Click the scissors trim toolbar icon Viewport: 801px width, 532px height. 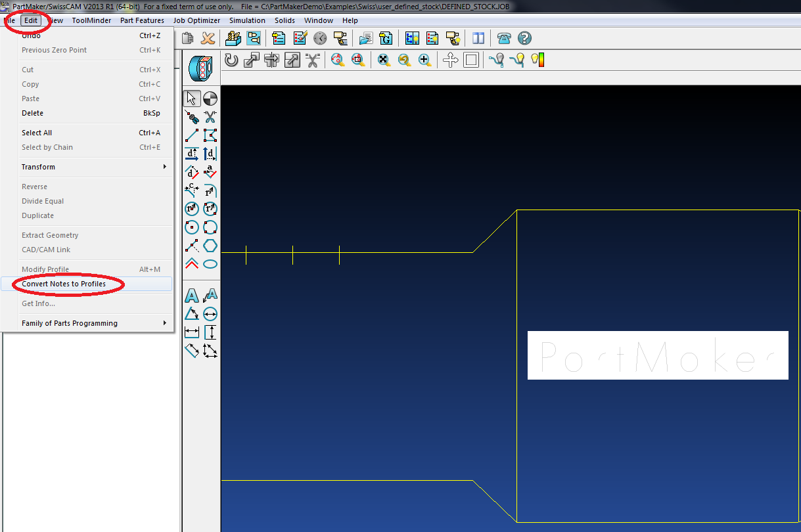pos(312,60)
